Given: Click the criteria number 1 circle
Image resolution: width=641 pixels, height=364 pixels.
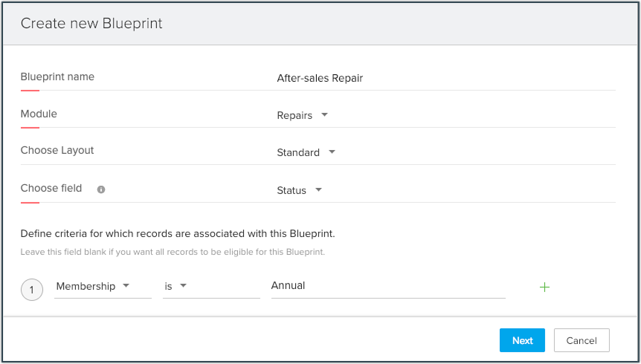Looking at the screenshot, I should (x=32, y=290).
